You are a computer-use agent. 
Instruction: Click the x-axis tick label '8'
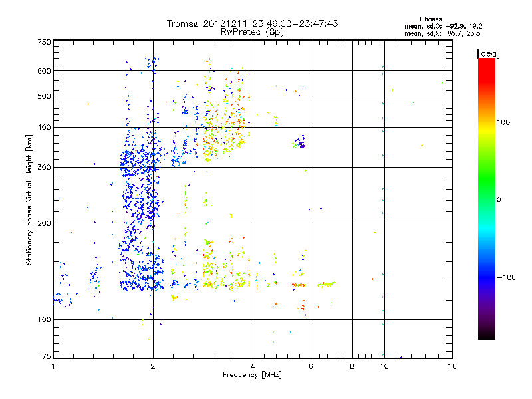(x=352, y=366)
